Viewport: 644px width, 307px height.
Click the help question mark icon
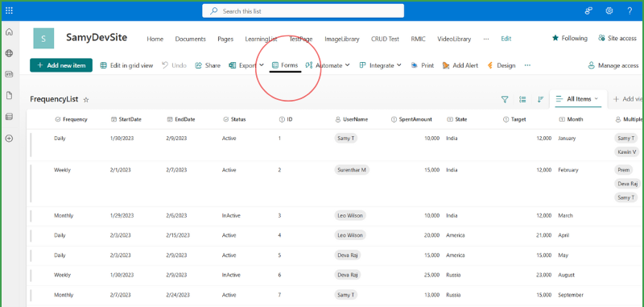(630, 11)
